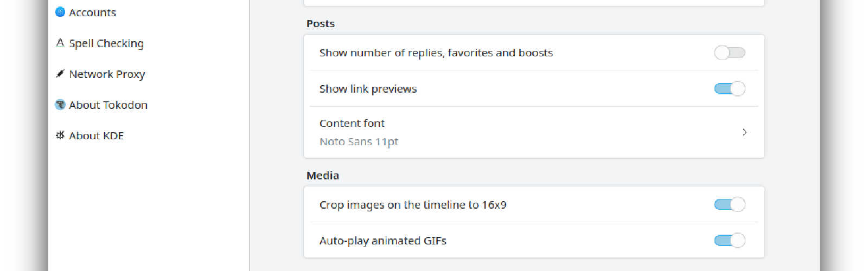Enable showing replies, favorites and boosts count
868x271 pixels.
point(729,53)
